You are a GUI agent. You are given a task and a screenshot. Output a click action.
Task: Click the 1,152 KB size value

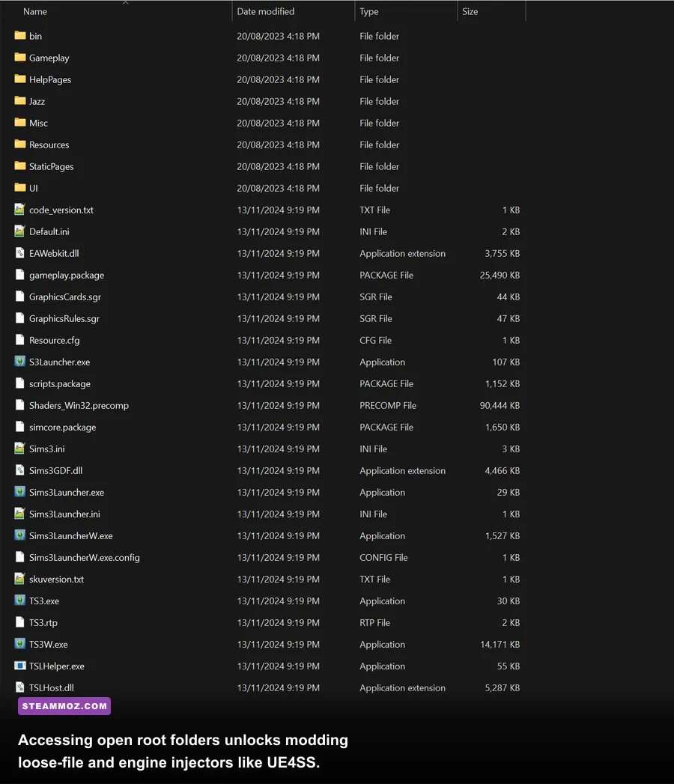(x=502, y=384)
